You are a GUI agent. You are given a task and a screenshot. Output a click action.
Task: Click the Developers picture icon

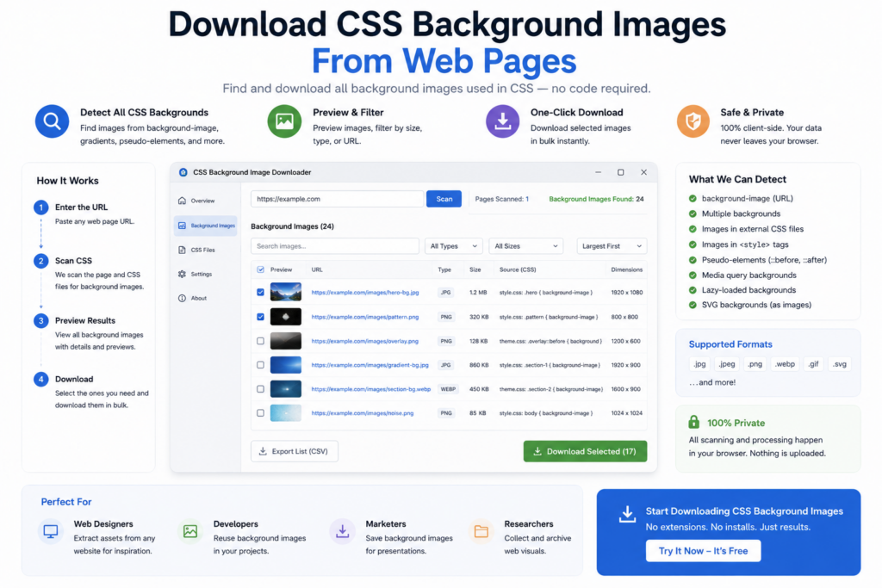(190, 531)
